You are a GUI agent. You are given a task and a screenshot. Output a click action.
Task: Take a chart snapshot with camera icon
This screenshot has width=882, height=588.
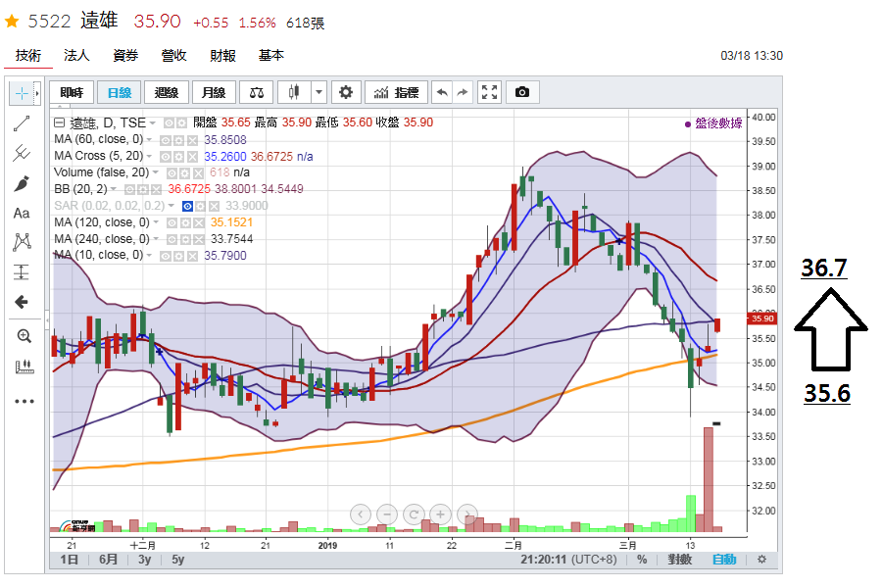coord(522,92)
